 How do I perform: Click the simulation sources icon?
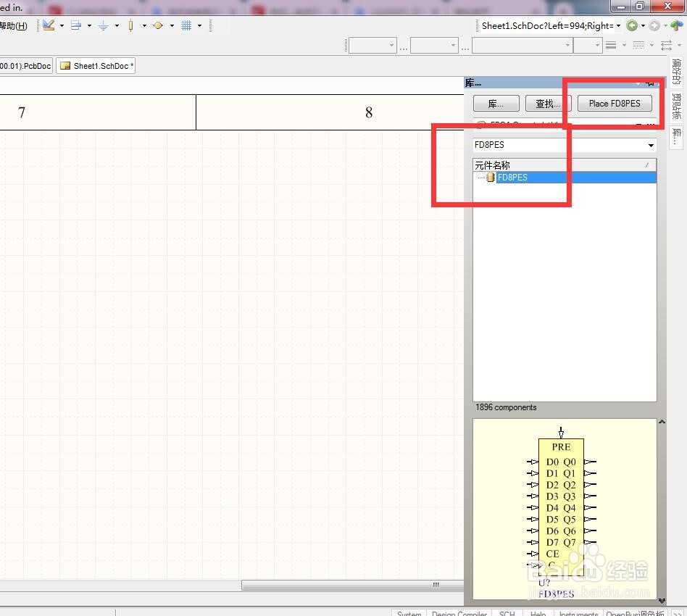158,26
